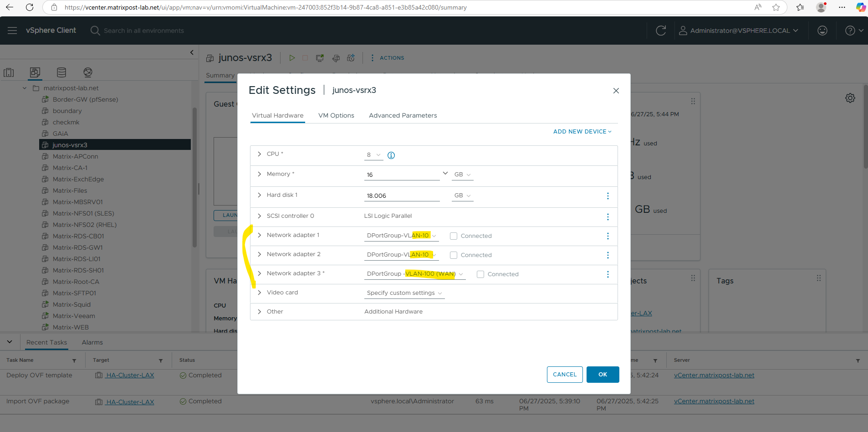The image size is (868, 432).
Task: Enable Connected for Network adapter 3
Action: click(x=480, y=274)
